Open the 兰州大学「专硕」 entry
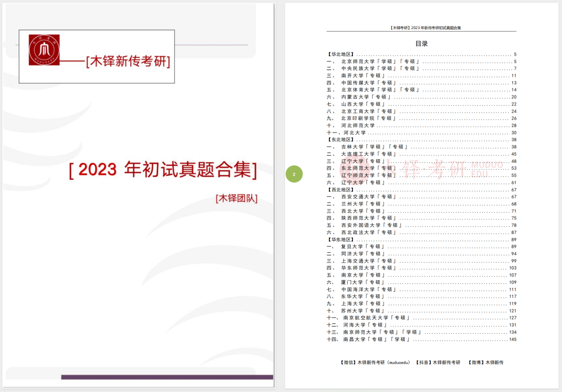This screenshot has width=562, height=392. click(421, 204)
